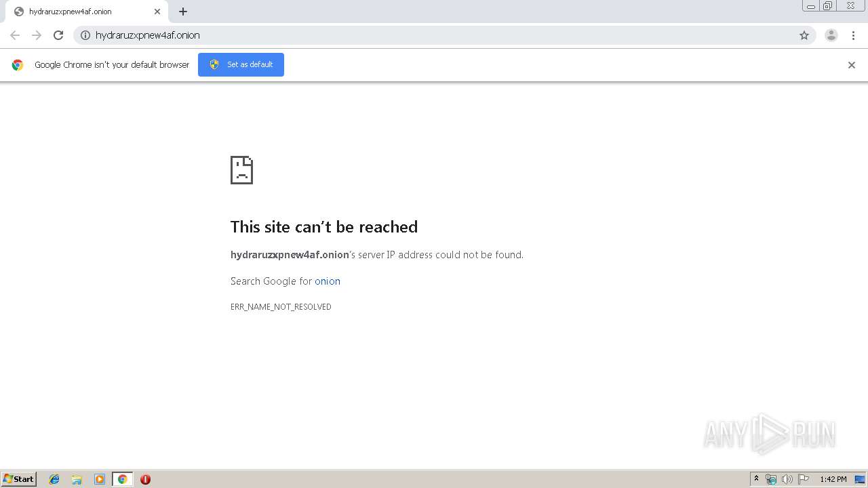Viewport: 868px width, 488px height.
Task: Set Chrome as default browser
Action: pyautogui.click(x=241, y=64)
